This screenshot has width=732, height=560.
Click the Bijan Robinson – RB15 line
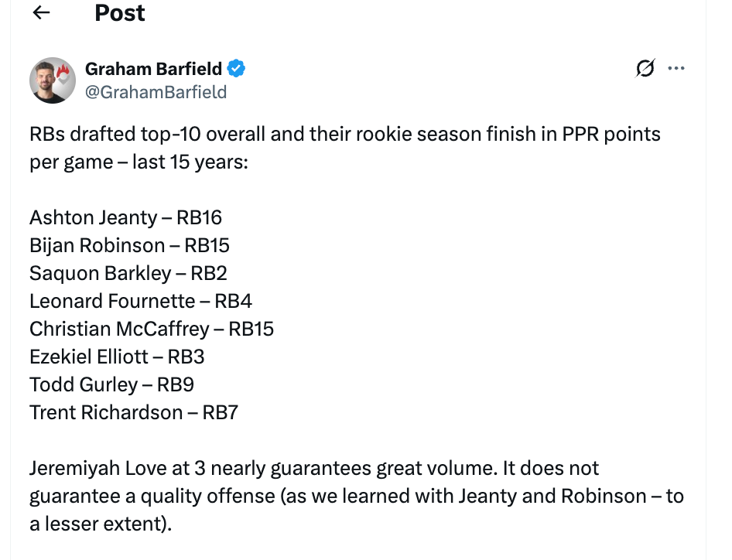(129, 245)
